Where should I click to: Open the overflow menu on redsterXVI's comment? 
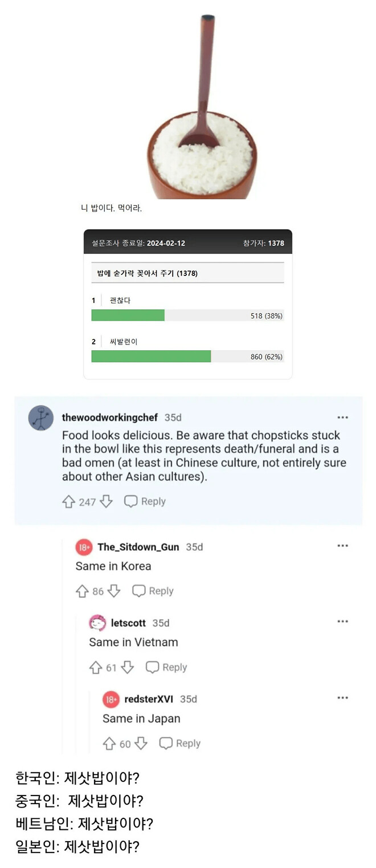(x=343, y=697)
